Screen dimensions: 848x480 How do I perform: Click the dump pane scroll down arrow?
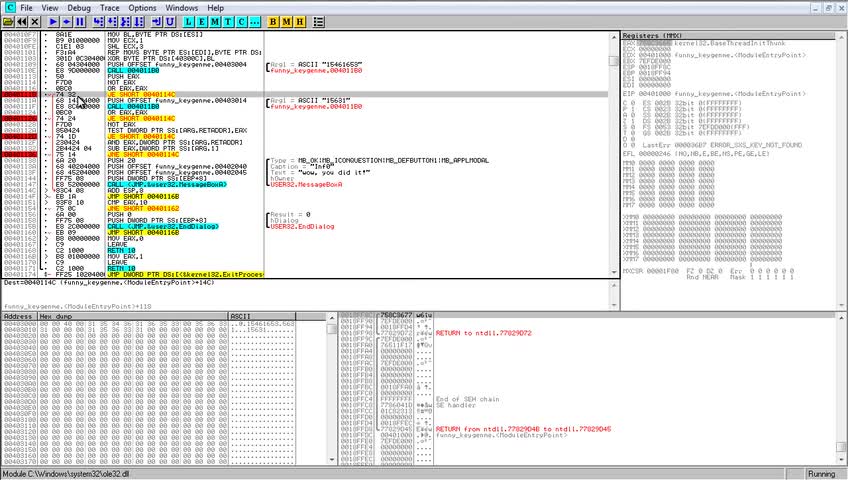(332, 460)
